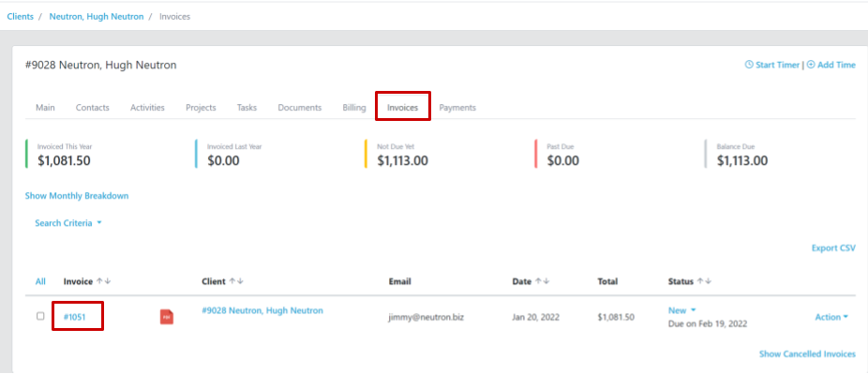Click the Invoiced Last Year $0.00 value
This screenshot has height=374, width=868.
coord(223,161)
